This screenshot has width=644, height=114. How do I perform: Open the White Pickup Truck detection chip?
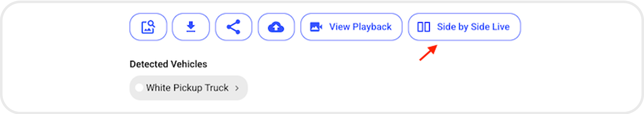click(189, 88)
